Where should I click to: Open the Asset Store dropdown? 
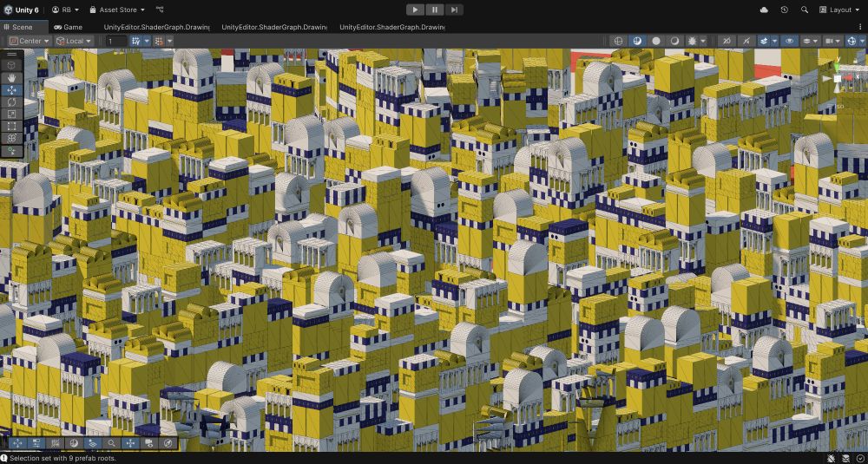point(117,10)
